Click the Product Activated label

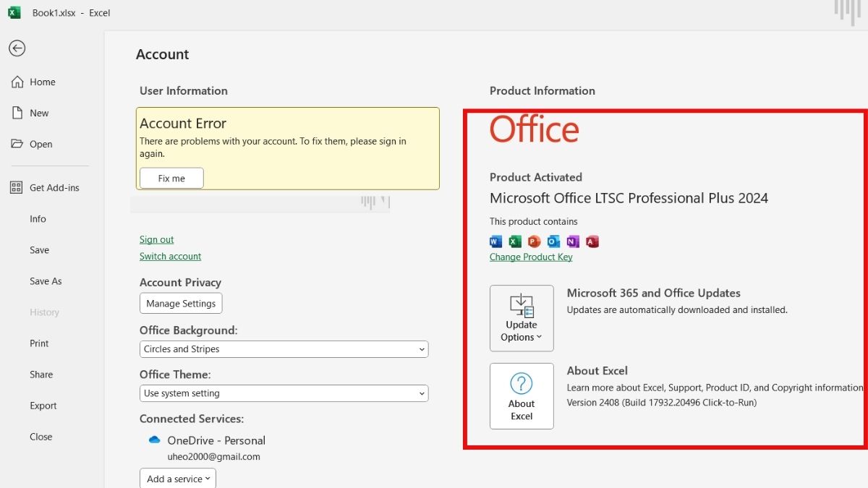pyautogui.click(x=536, y=176)
